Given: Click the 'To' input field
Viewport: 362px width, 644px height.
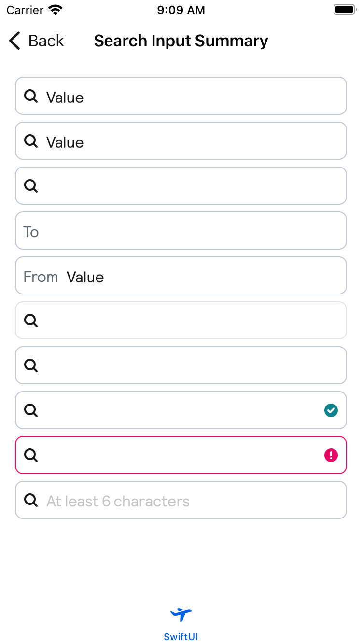Looking at the screenshot, I should 181,231.
